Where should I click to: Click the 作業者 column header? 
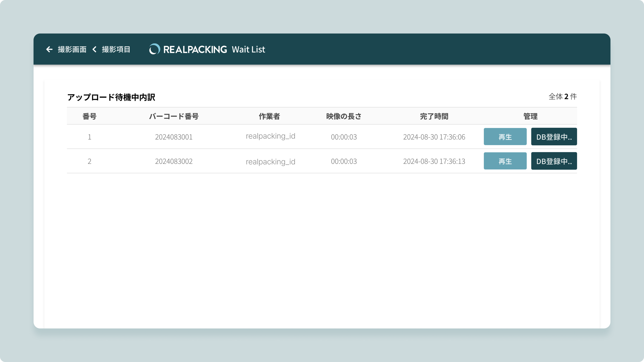(x=269, y=116)
